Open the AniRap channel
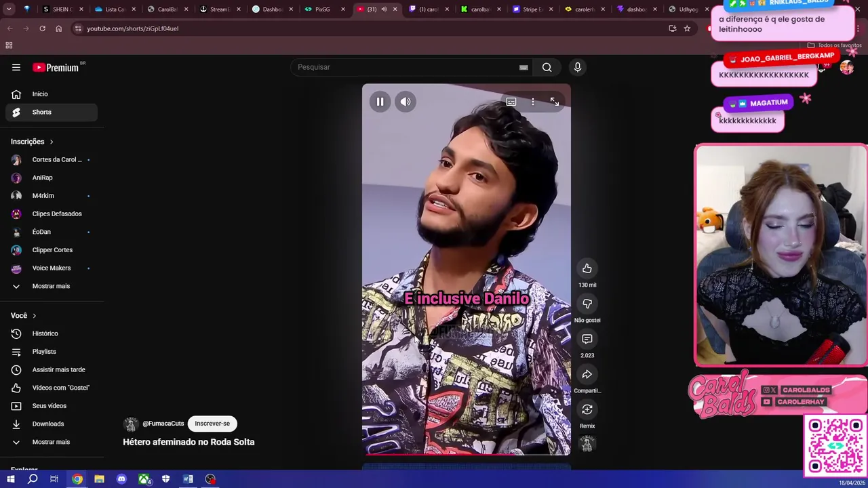This screenshot has width=868, height=488. pyautogui.click(x=52, y=178)
